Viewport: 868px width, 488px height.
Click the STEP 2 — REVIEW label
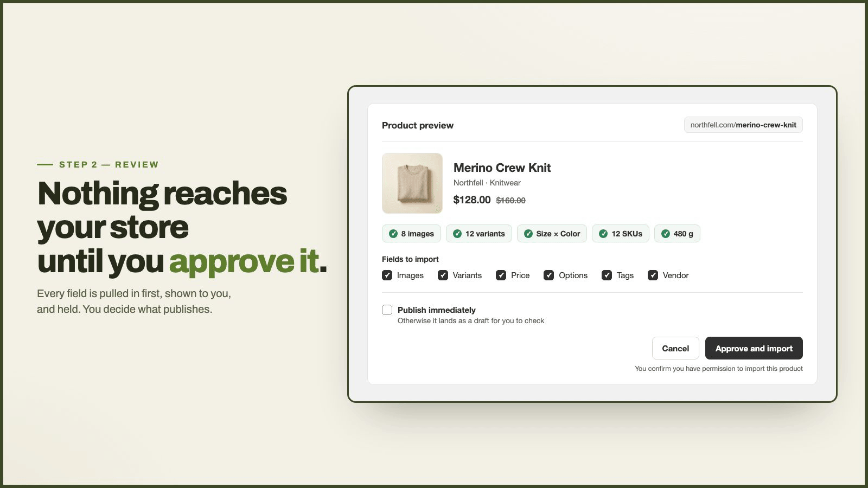click(108, 164)
